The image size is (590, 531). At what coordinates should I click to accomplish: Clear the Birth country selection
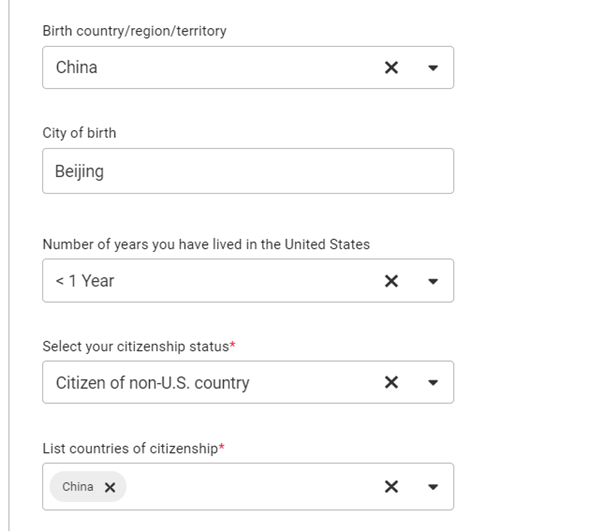(x=391, y=68)
